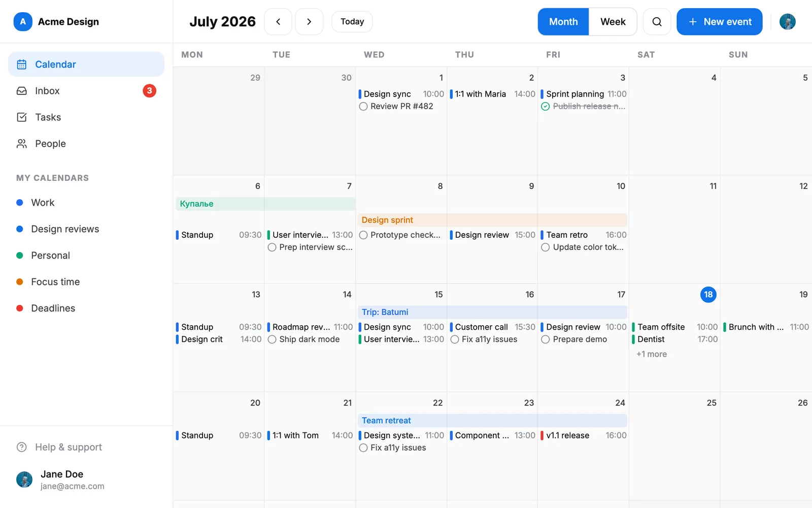This screenshot has width=812, height=508.
Task: Switch to Month view
Action: coord(563,21)
